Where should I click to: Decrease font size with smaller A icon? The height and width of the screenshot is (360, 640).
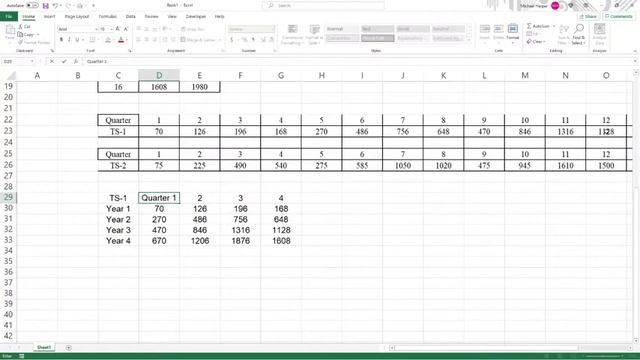(x=126, y=29)
